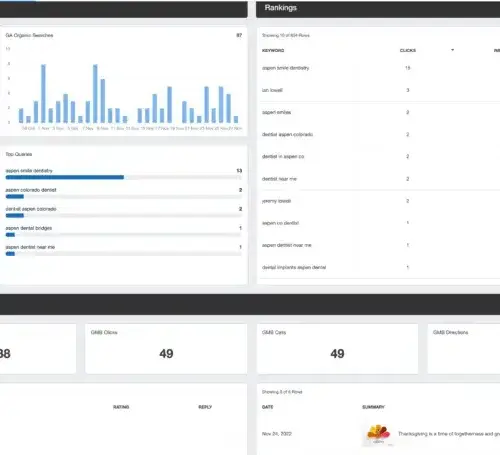Click the GA Organic Searches total count
This screenshot has height=455, width=500.
239,35
